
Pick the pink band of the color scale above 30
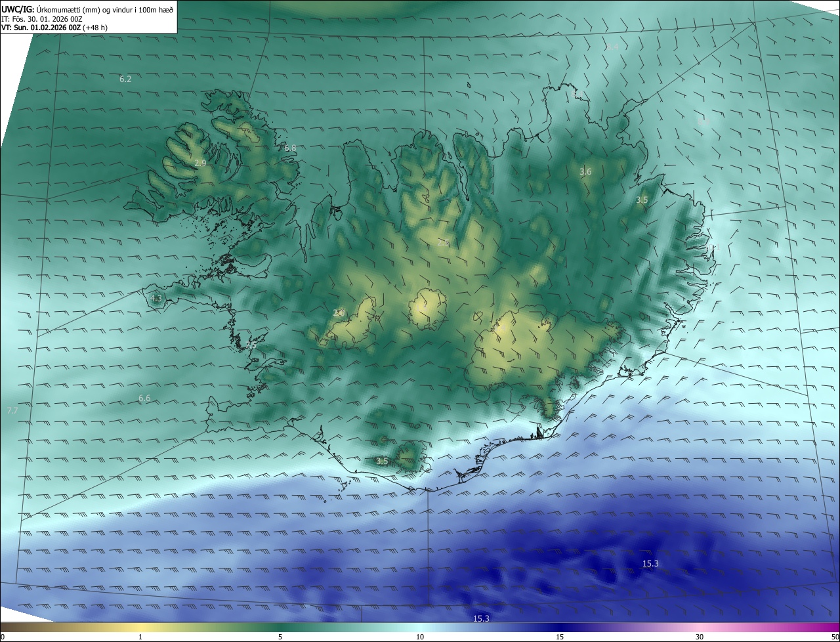click(x=700, y=627)
